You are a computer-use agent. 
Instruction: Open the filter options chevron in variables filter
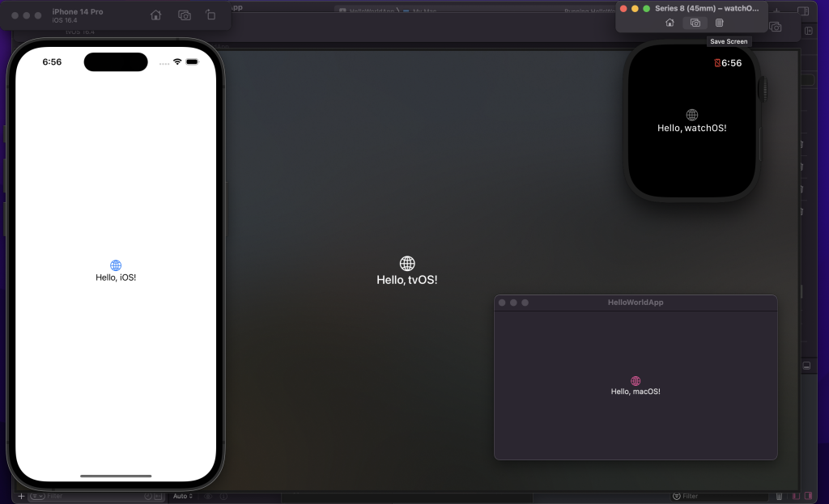coord(42,496)
